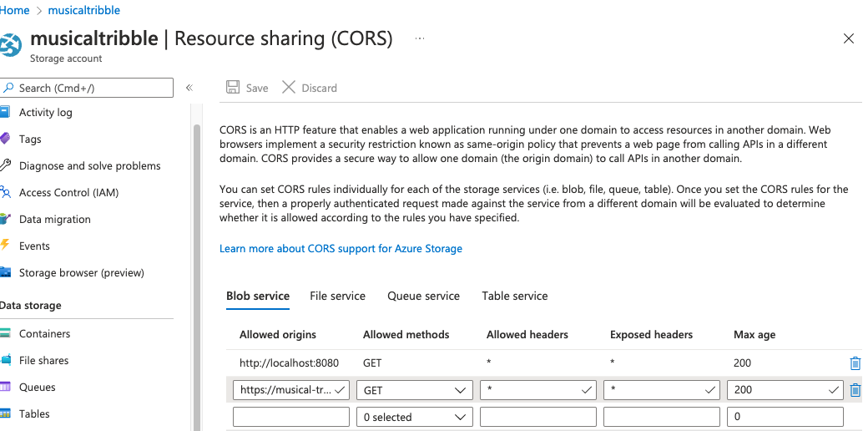Image resolution: width=868 pixels, height=431 pixels.
Task: Click the Allowed origins column header
Action: point(278,335)
